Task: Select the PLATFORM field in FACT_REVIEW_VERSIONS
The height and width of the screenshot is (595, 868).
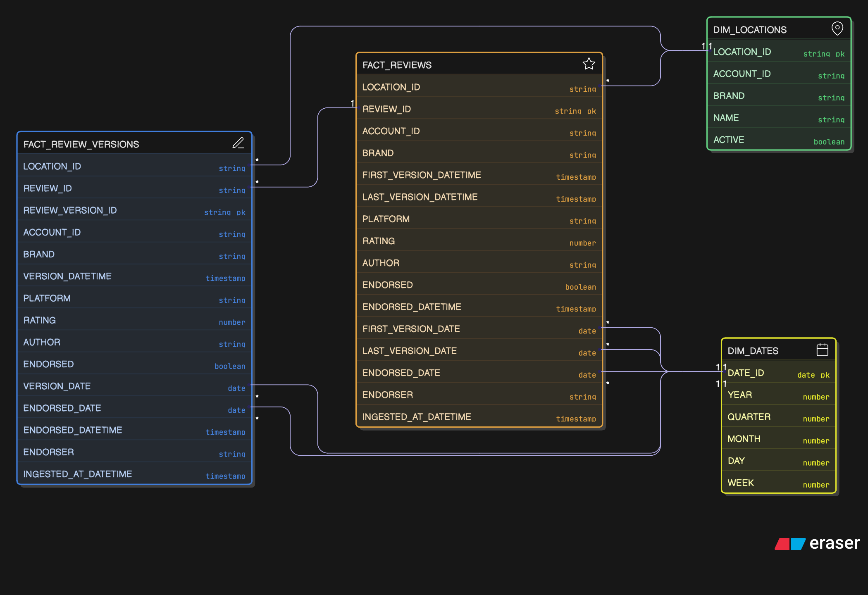Action: pos(47,298)
